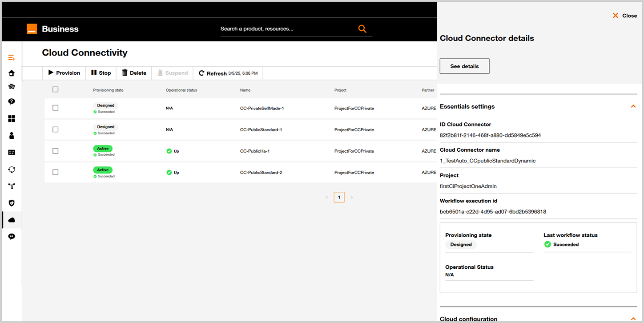Click the CC-PrivateSelfMade-1 name cell
The height and width of the screenshot is (323, 644).
[x=262, y=108]
